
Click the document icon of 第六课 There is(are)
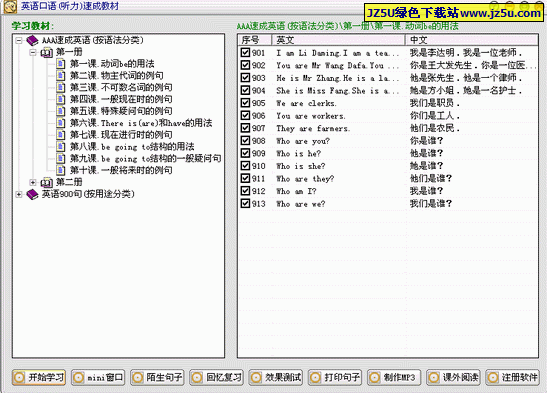pos(61,123)
